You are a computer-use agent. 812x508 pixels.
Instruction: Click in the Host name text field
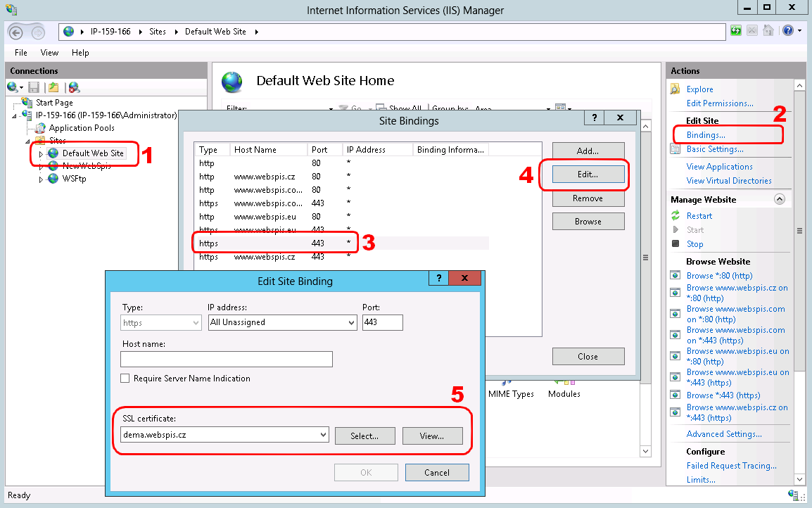coord(226,360)
